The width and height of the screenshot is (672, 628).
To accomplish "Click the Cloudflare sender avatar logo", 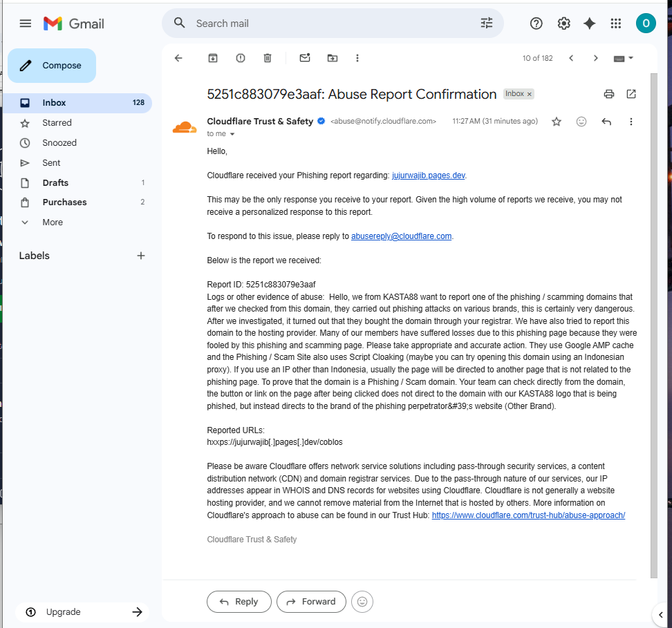I will pyautogui.click(x=185, y=127).
